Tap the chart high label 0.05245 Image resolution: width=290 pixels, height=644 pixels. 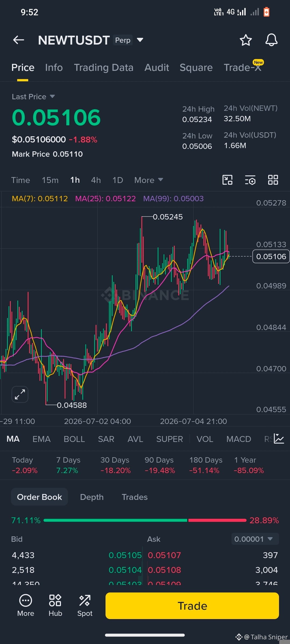point(168,217)
